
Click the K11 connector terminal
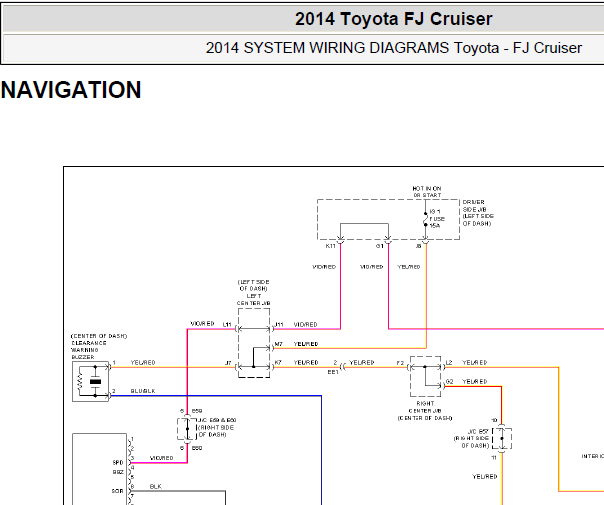[x=341, y=241]
